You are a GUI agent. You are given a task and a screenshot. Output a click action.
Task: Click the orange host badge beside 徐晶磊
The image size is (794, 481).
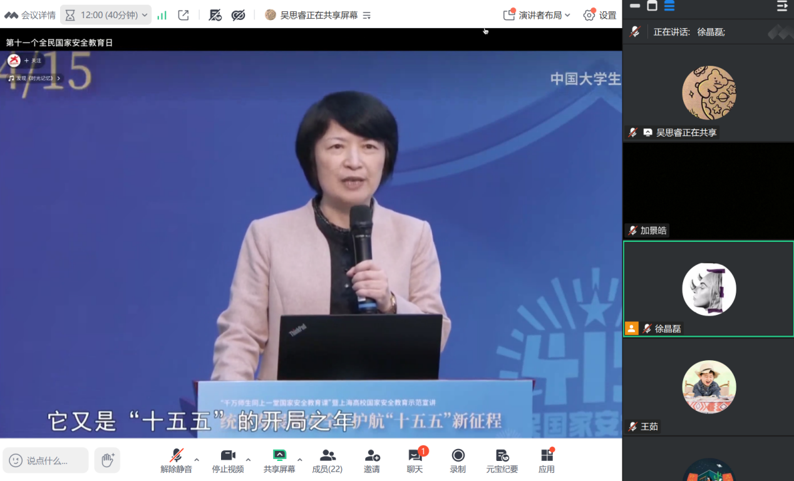(x=631, y=329)
